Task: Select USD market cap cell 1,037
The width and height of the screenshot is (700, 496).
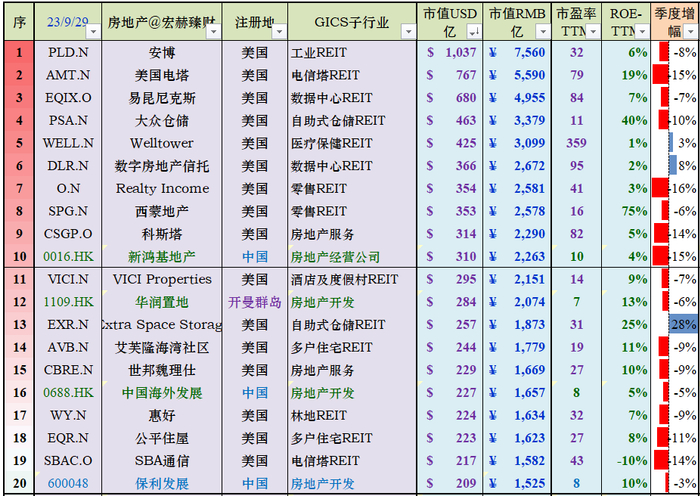Action: coord(450,53)
